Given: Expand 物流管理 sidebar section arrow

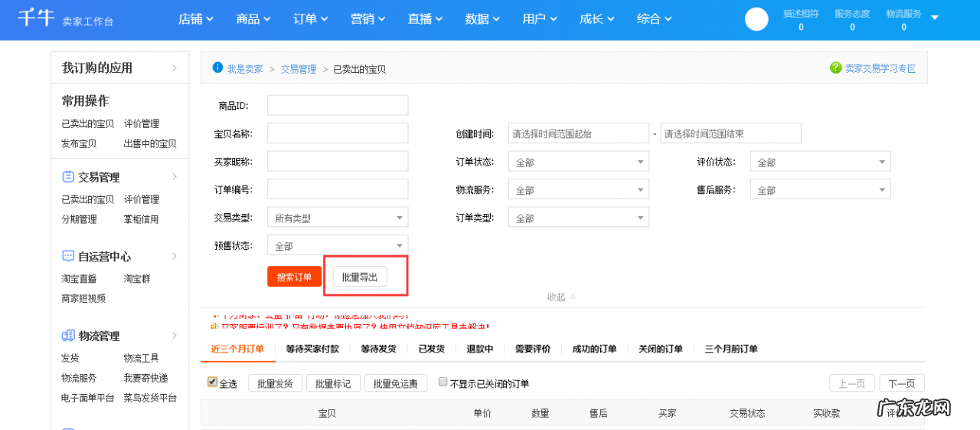Looking at the screenshot, I should (x=175, y=336).
